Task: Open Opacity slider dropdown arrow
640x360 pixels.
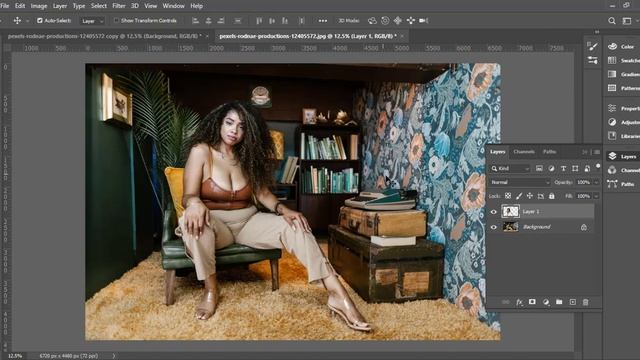Action: (x=596, y=182)
